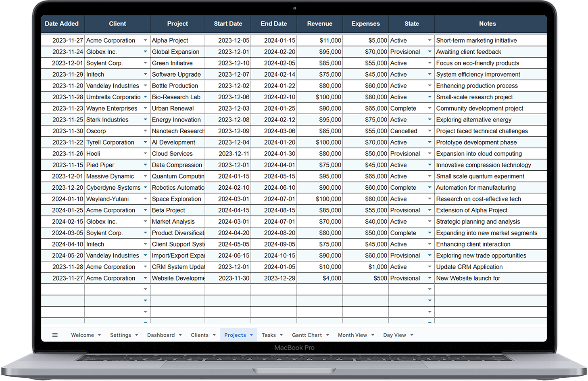Open state dropdown for Urban Renewal row
Image resolution: width=588 pixels, height=381 pixels.
430,108
